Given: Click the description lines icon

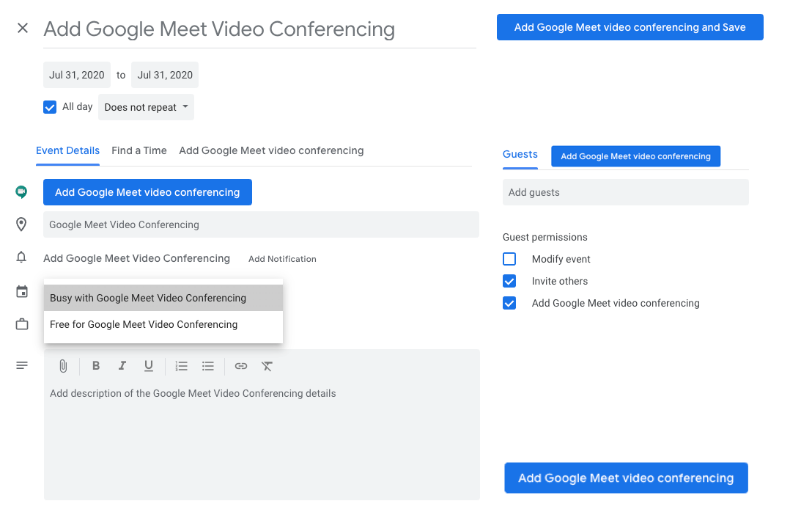Looking at the screenshot, I should (22, 365).
